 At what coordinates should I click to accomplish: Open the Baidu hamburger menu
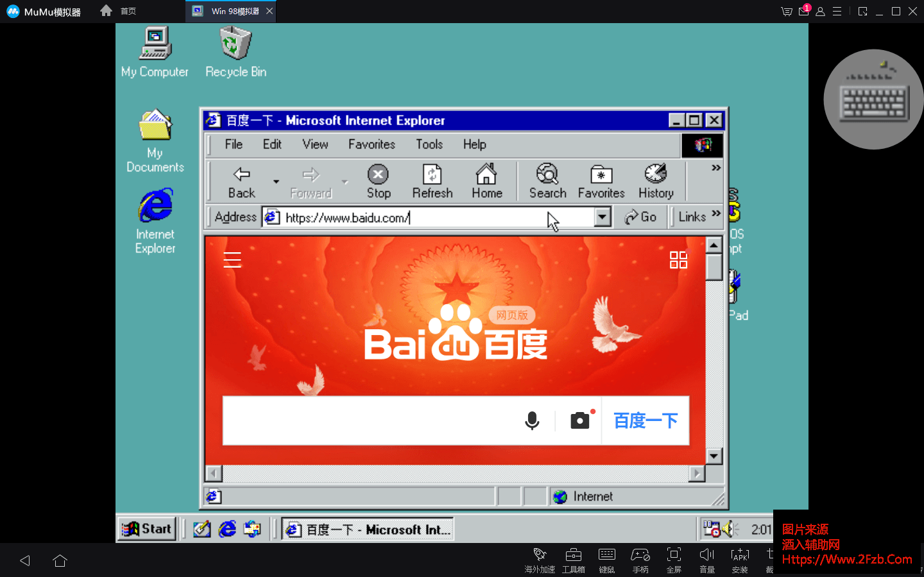click(x=232, y=259)
